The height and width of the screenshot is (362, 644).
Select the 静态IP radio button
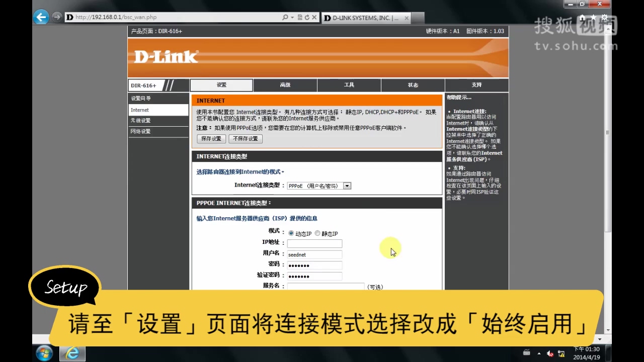click(x=317, y=233)
